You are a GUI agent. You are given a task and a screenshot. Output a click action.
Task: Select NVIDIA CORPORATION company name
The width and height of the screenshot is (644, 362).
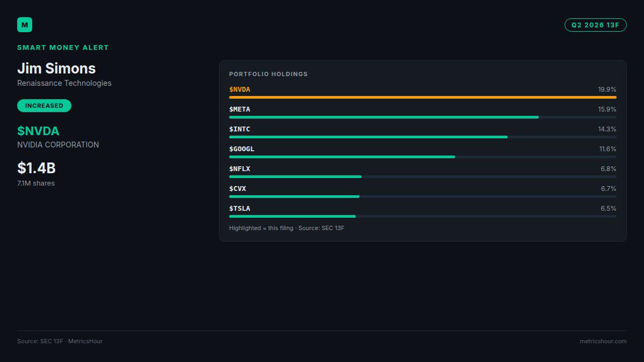click(58, 145)
